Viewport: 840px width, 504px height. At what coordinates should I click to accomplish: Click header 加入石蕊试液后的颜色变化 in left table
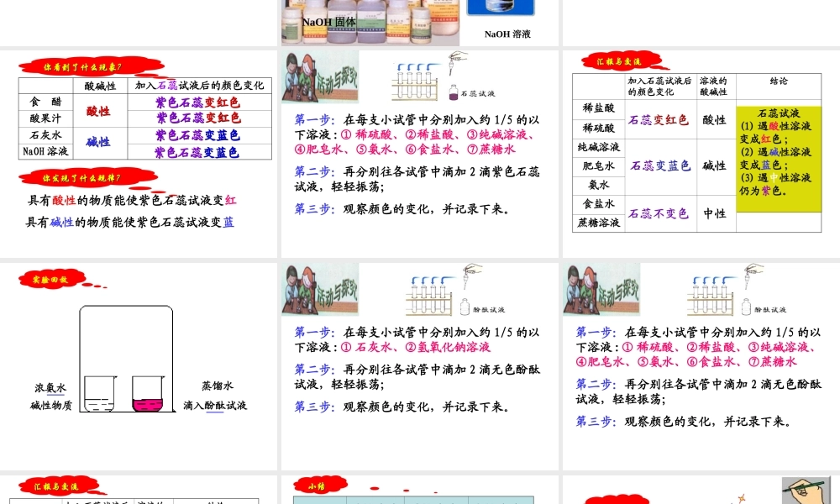pyautogui.click(x=199, y=85)
